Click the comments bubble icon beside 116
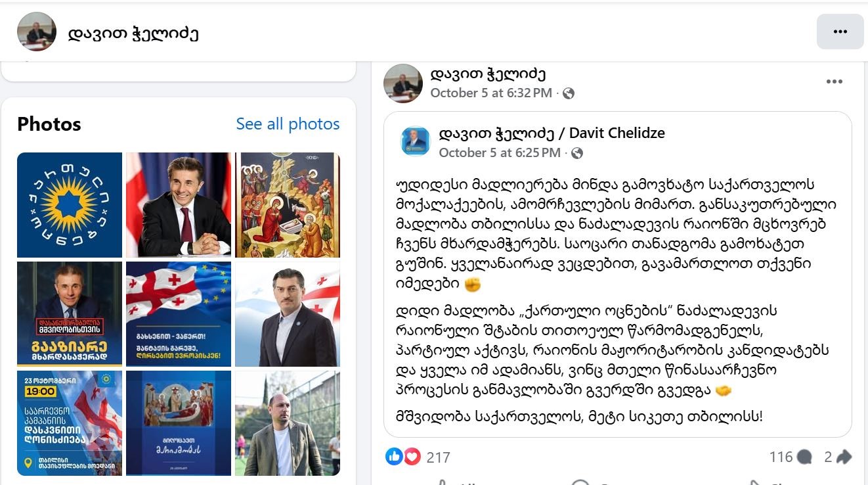The image size is (868, 485). (x=804, y=457)
